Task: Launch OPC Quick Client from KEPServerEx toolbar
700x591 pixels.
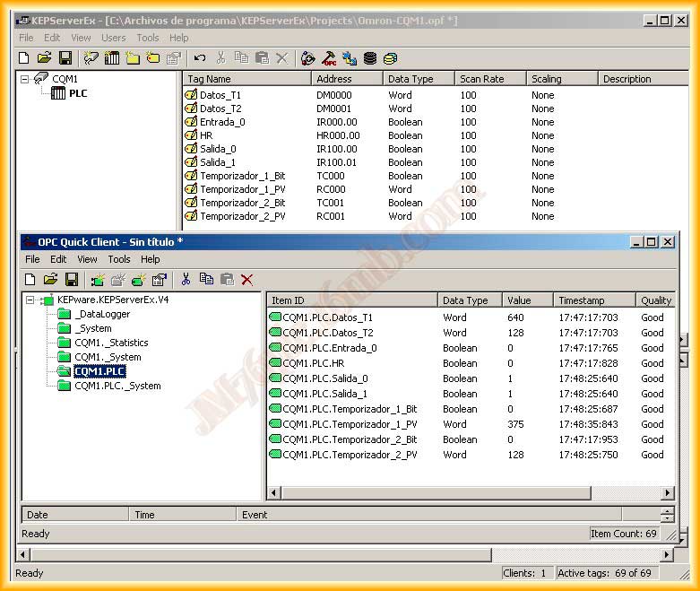Action: coord(329,58)
